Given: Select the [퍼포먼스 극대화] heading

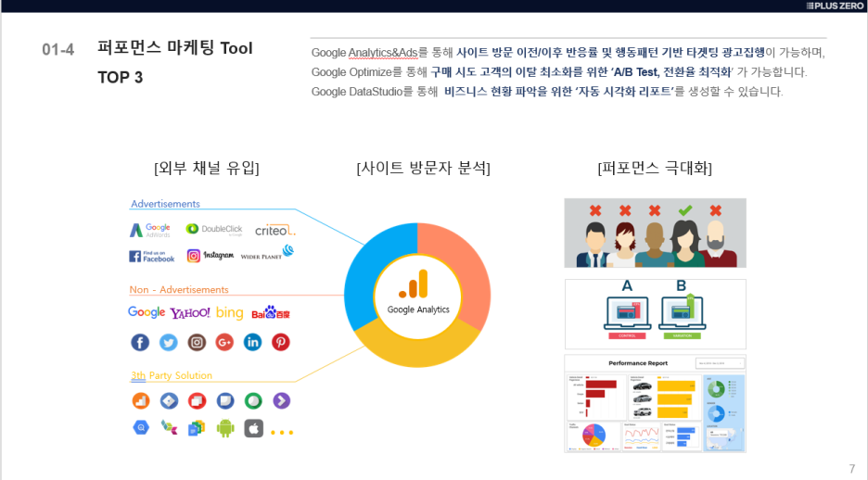Looking at the screenshot, I should coord(655,168).
